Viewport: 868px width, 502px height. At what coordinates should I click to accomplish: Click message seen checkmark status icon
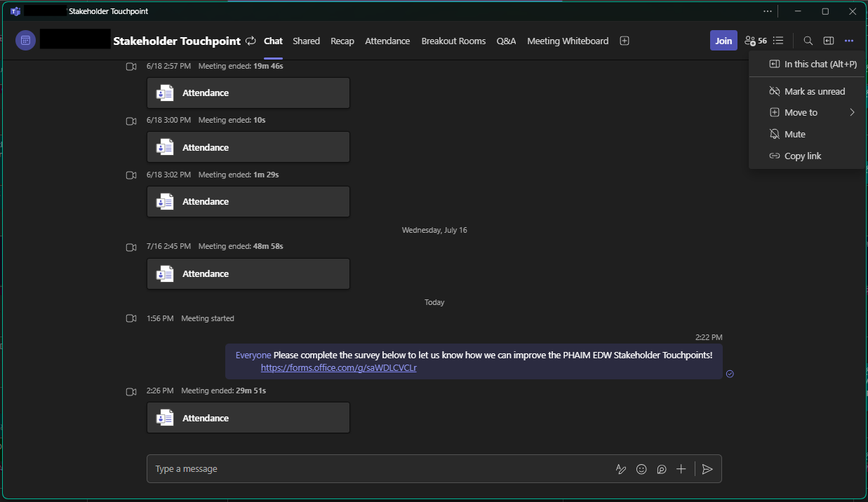pyautogui.click(x=730, y=374)
